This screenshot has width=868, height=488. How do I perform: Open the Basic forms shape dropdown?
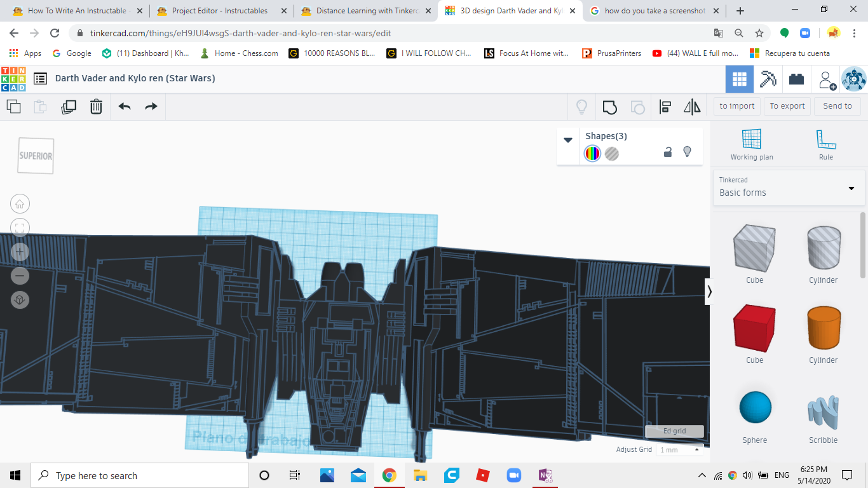(x=789, y=187)
